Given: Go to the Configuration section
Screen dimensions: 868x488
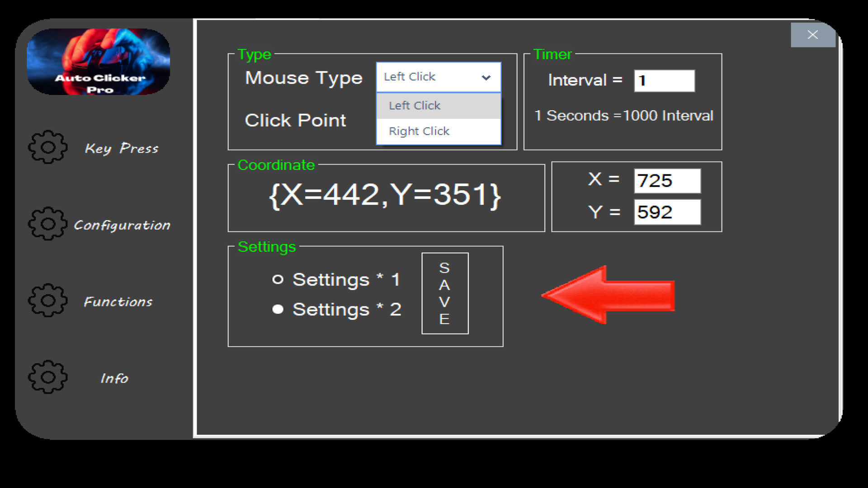Looking at the screenshot, I should [123, 225].
